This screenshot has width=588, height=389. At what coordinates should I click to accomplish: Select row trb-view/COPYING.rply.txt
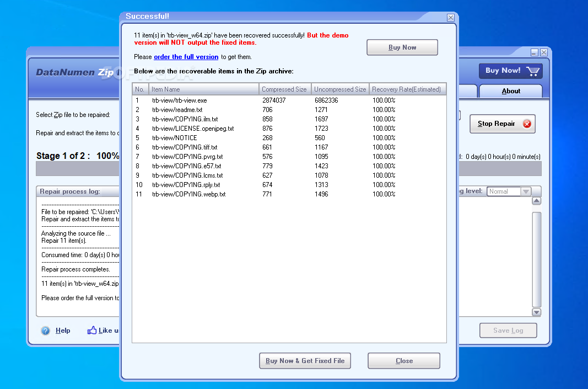[289, 185]
